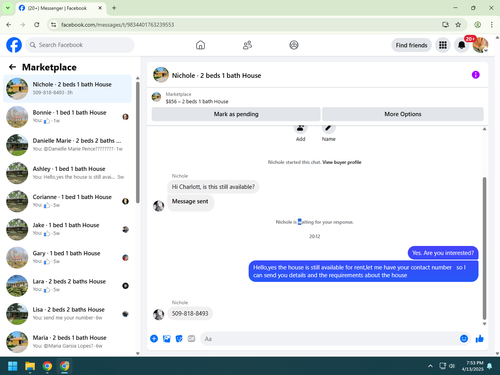The height and width of the screenshot is (375, 500).
Task: Click the 'Yes. Are you interested?' message
Action: click(443, 253)
